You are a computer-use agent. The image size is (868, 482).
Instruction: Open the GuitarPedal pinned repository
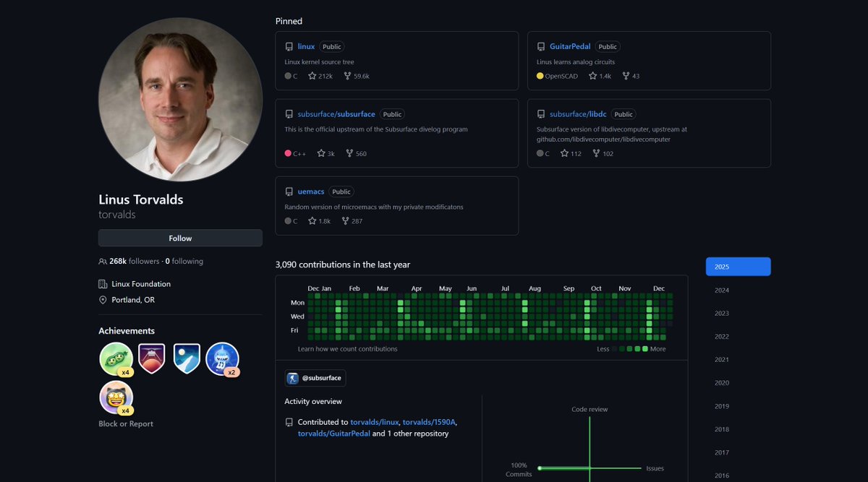(570, 47)
